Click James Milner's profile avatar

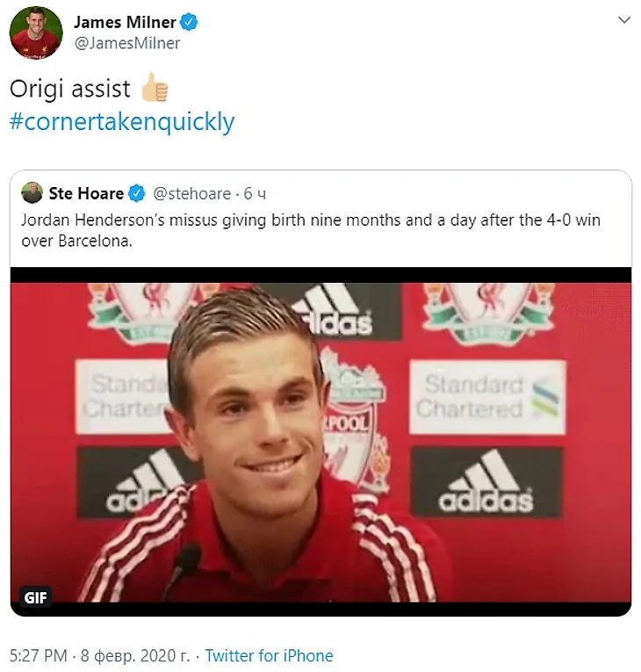[36, 34]
